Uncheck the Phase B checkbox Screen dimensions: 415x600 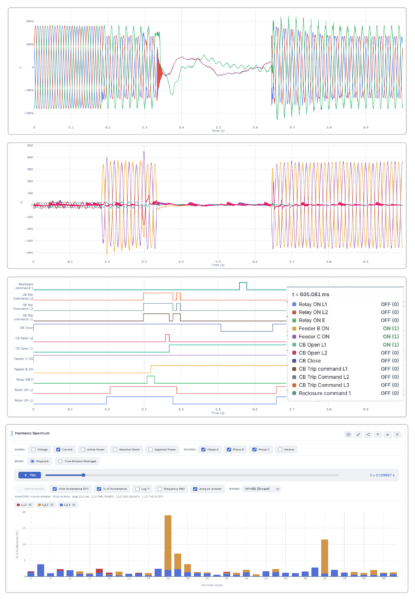tap(229, 450)
